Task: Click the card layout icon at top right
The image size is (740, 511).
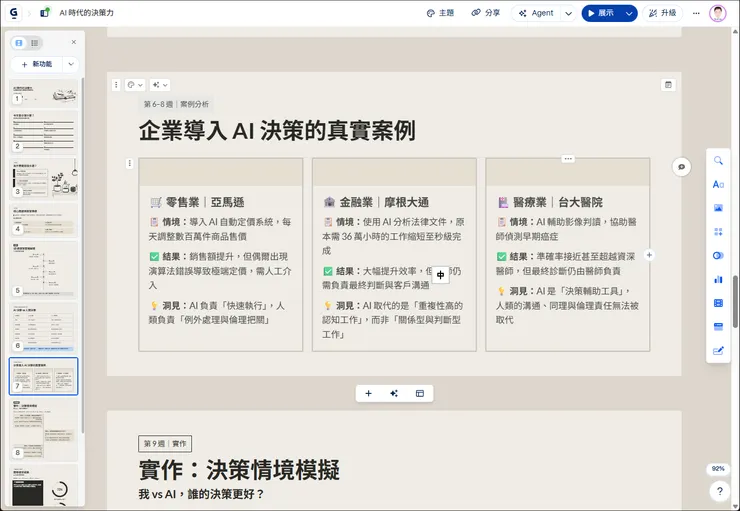Action: pyautogui.click(x=668, y=84)
